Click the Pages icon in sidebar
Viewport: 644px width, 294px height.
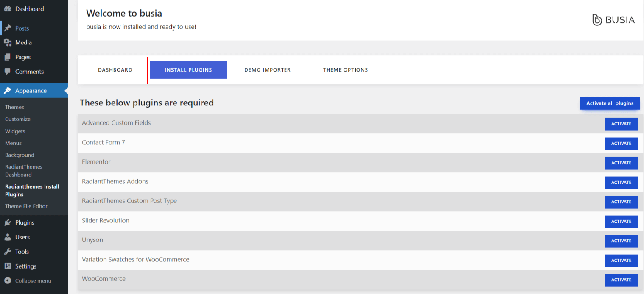(x=8, y=57)
